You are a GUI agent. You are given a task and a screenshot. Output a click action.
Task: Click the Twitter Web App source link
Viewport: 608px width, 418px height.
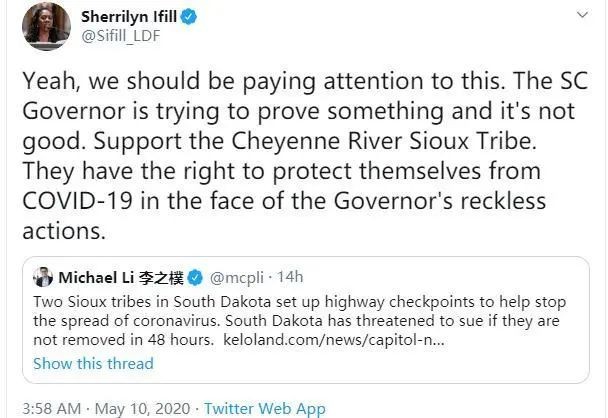(x=265, y=408)
